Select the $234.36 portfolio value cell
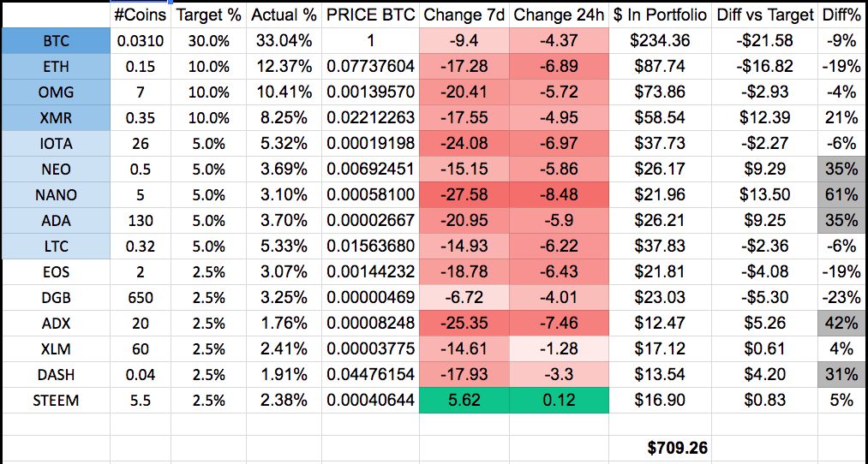This screenshot has height=464, width=868. (x=659, y=41)
